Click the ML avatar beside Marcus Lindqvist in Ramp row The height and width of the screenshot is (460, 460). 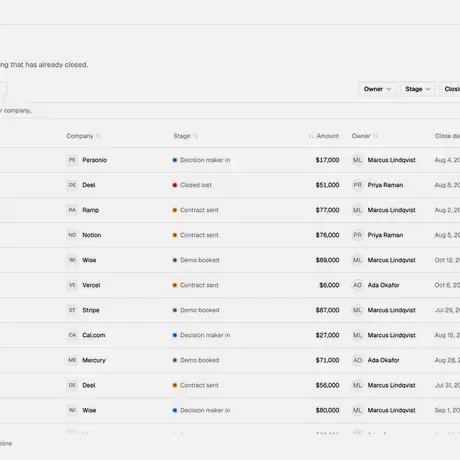(x=357, y=210)
